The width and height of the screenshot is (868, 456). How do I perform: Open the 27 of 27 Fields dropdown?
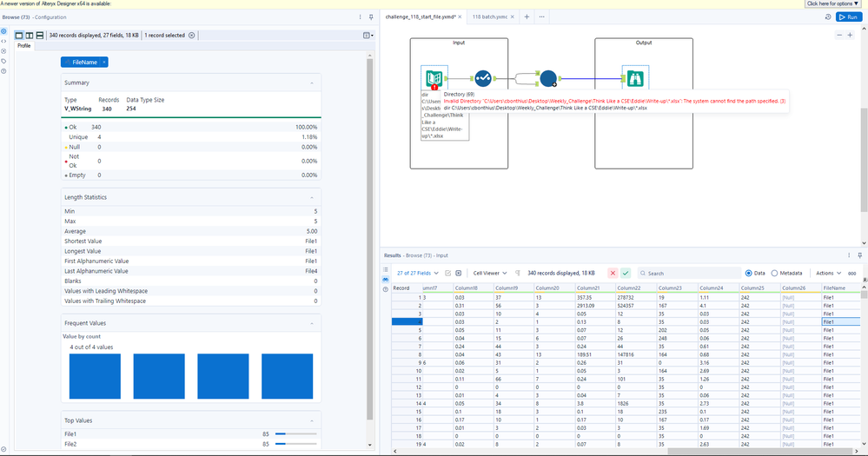tap(418, 273)
